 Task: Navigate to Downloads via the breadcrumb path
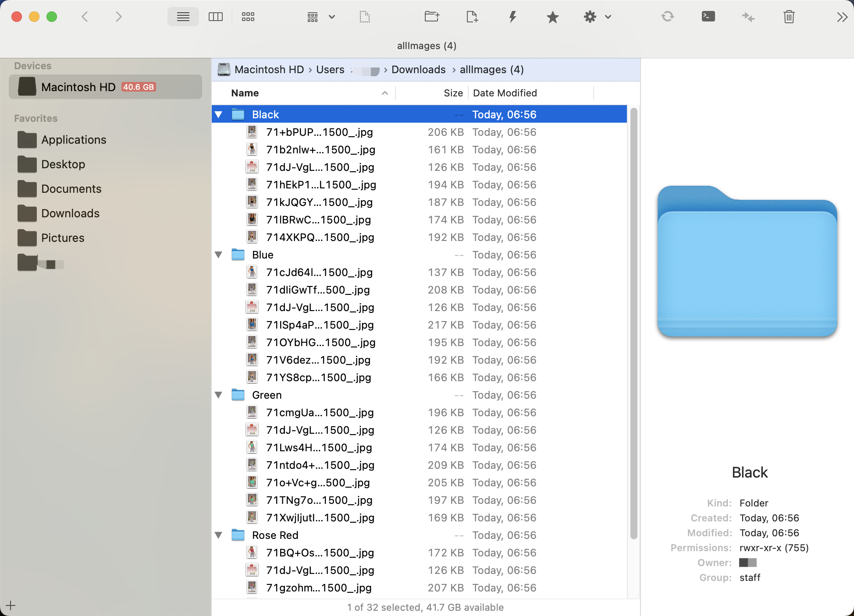tap(418, 70)
